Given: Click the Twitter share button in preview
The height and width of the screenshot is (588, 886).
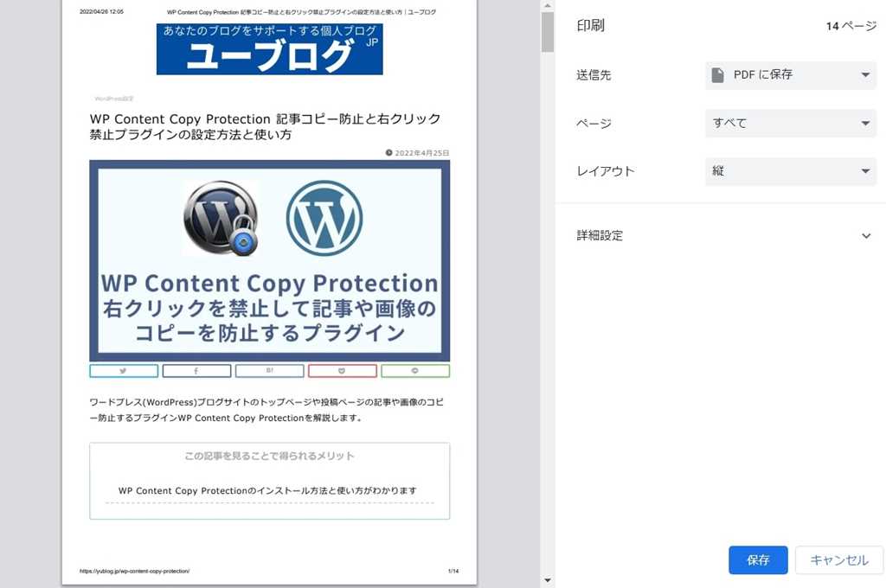Looking at the screenshot, I should (124, 371).
